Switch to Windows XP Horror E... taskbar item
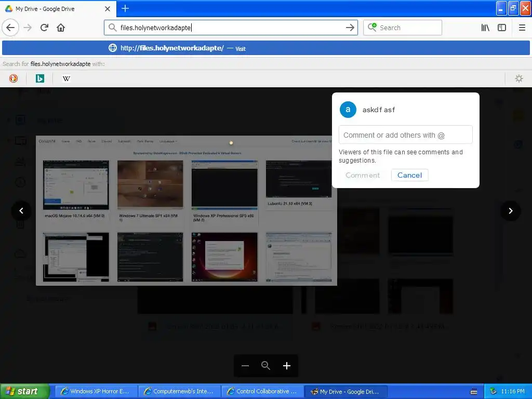 (x=96, y=391)
